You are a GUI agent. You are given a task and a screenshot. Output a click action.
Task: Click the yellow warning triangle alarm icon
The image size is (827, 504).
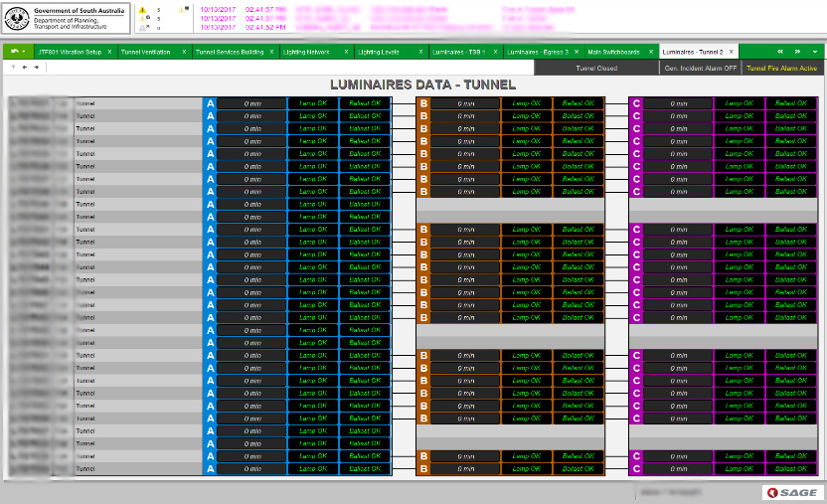142,10
